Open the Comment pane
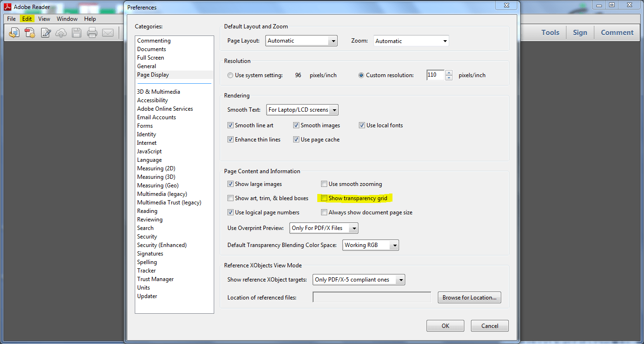 617,33
